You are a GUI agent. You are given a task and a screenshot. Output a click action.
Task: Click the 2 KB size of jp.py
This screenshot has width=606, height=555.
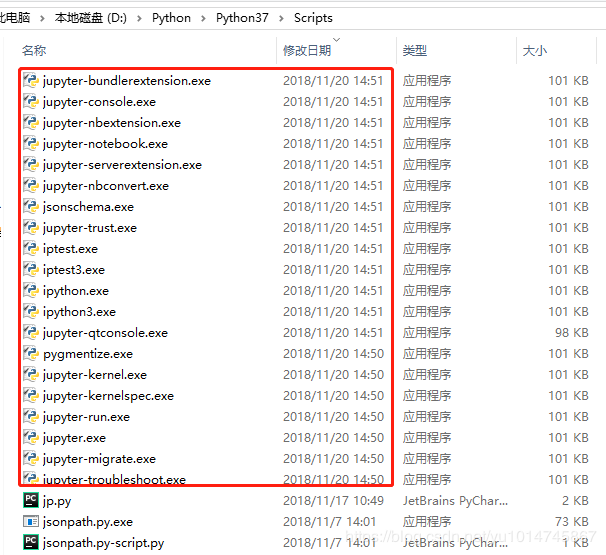click(575, 501)
